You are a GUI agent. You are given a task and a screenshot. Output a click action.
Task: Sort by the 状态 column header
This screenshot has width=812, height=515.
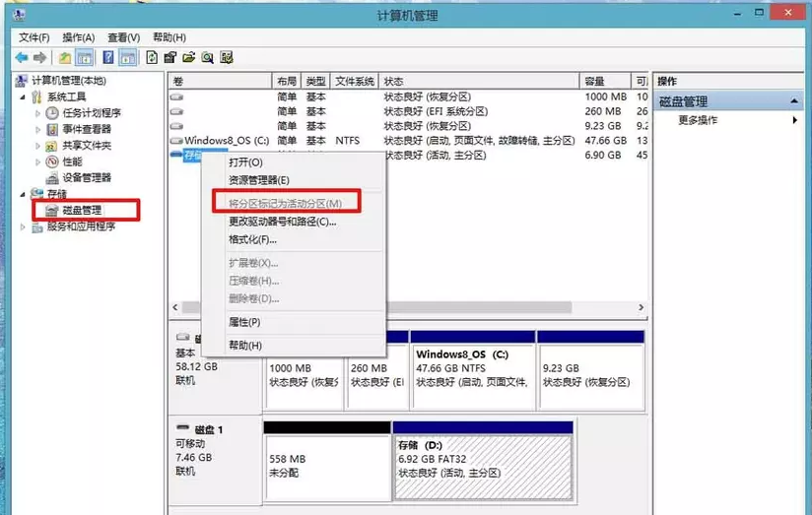click(479, 82)
